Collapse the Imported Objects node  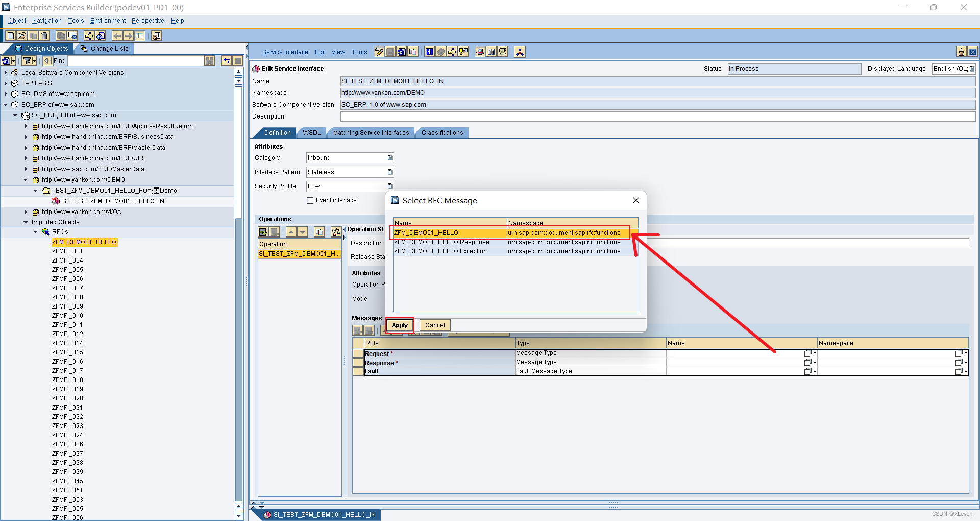click(26, 222)
